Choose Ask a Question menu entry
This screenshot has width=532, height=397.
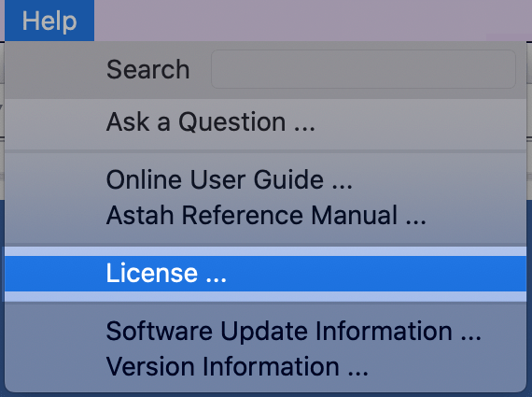click(265, 121)
